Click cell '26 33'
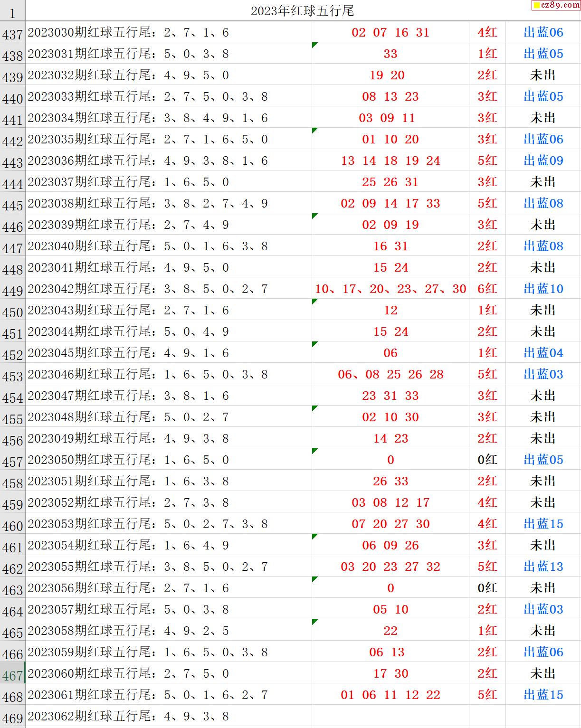 (x=391, y=481)
